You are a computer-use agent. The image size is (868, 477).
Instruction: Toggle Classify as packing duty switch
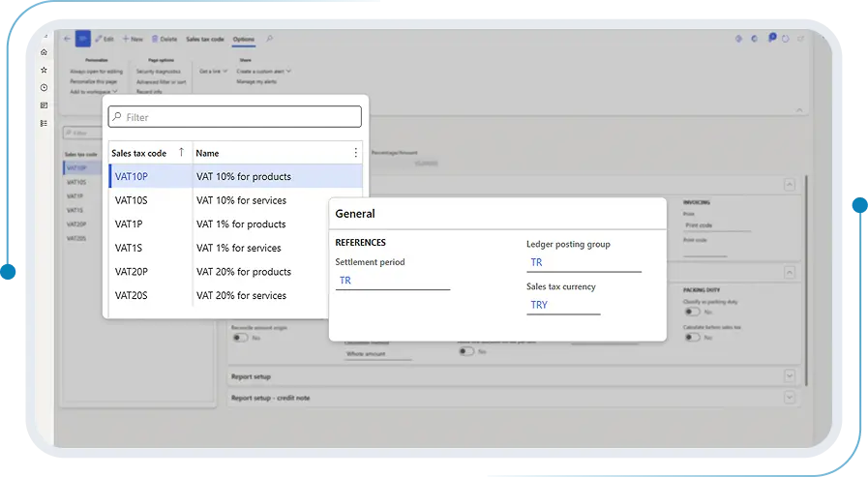point(692,312)
